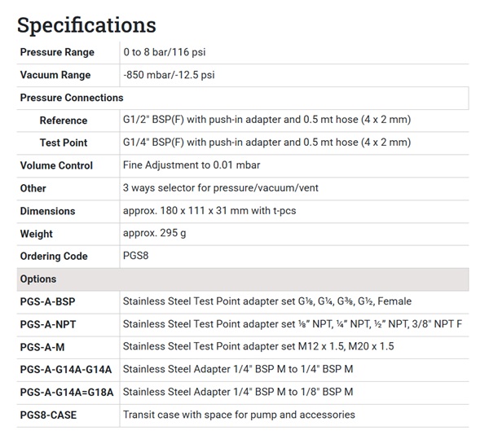This screenshot has height=448, width=489.
Task: Click the PGS-A-NPT adapter set description
Action: click(x=292, y=324)
